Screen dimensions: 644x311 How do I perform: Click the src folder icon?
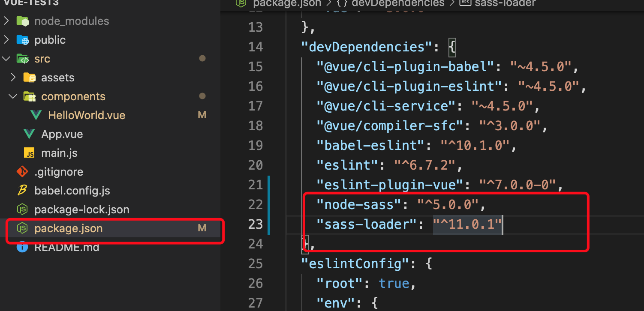(22, 59)
